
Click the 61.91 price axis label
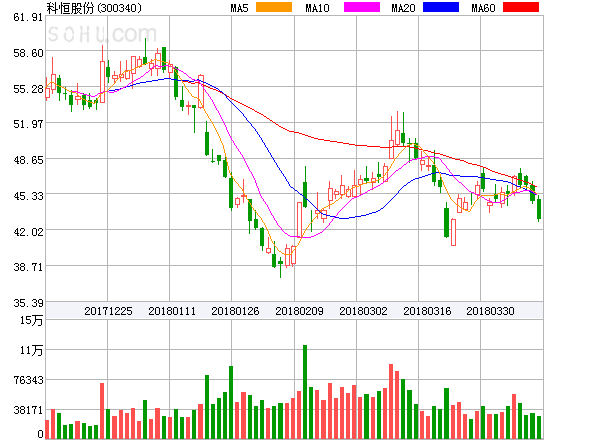tap(28, 17)
